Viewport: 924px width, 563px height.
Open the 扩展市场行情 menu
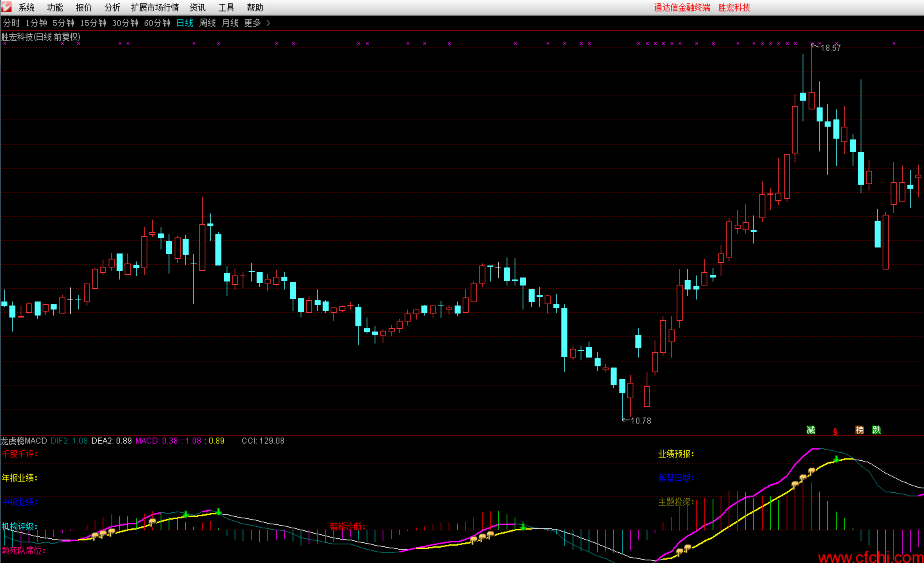pyautogui.click(x=155, y=8)
